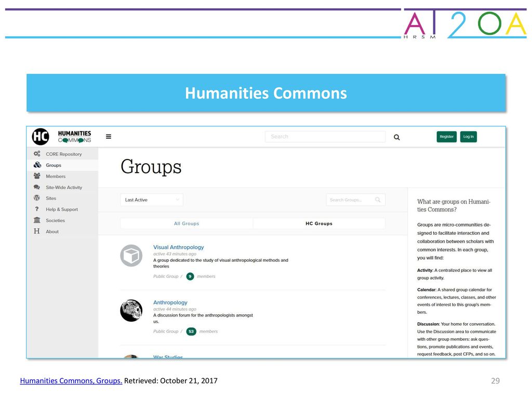Switch to the All Groups tab
The height and width of the screenshot is (399, 532).
(x=187, y=223)
